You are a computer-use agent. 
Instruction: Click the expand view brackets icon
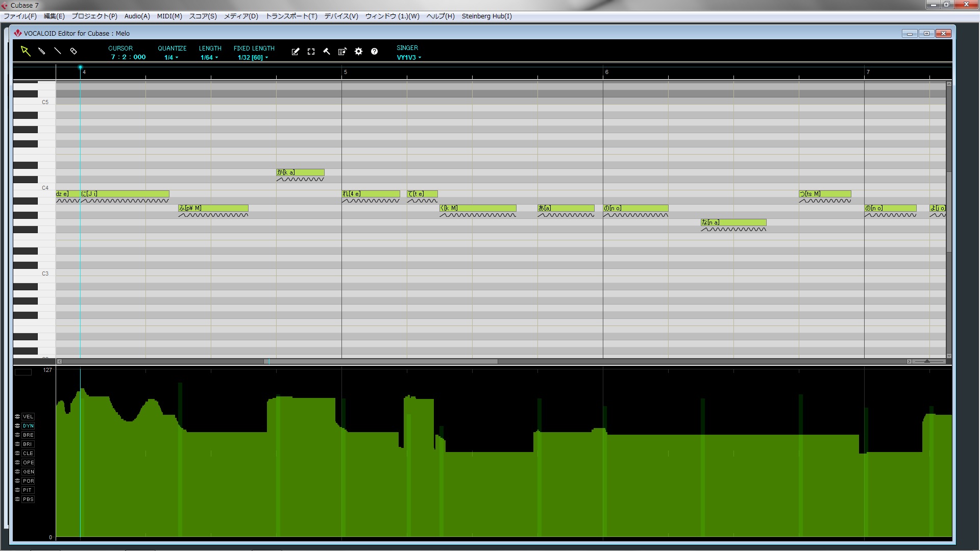coord(311,52)
